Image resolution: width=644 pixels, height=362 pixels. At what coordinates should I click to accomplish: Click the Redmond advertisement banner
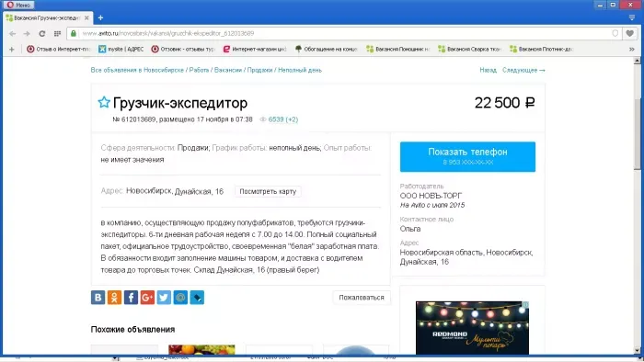[x=472, y=328]
